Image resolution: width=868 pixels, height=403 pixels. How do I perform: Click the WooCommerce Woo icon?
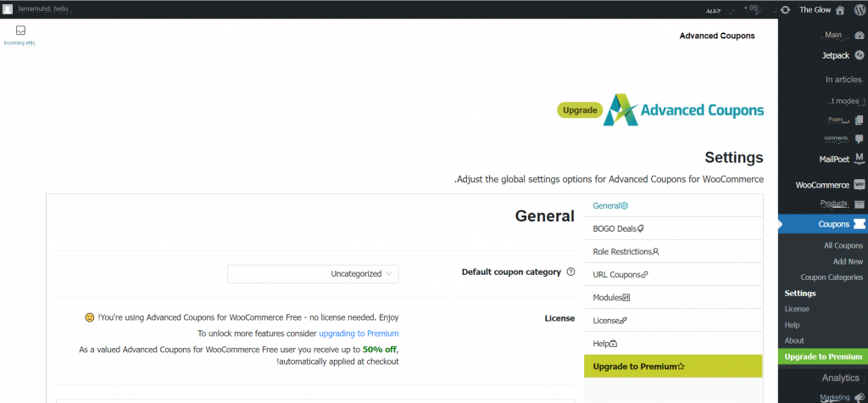[860, 185]
